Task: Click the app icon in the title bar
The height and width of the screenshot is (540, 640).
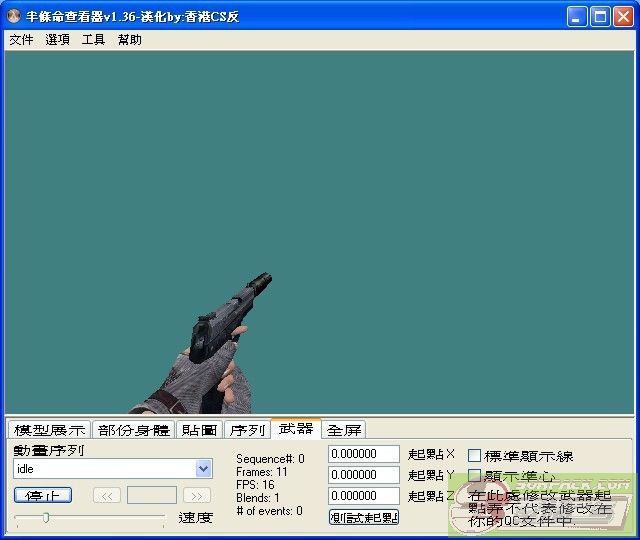Action: [x=14, y=16]
